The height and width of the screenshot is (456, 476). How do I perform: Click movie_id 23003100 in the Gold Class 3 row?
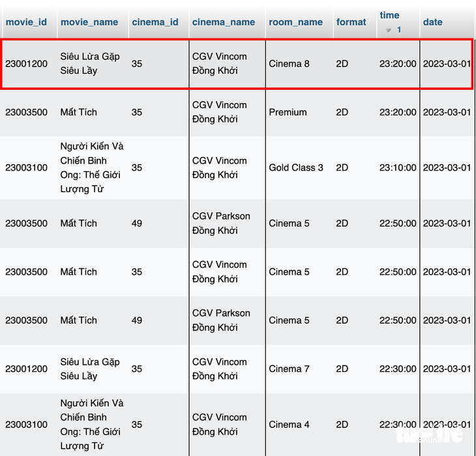[27, 167]
